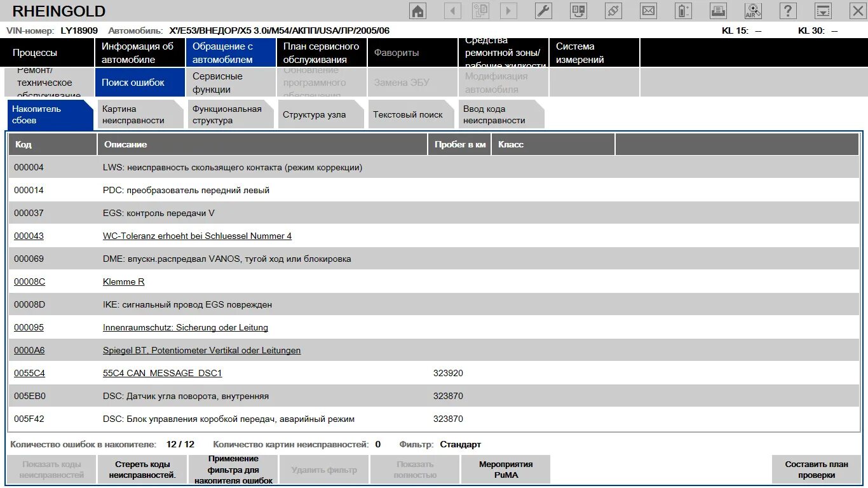The width and height of the screenshot is (868, 488).
Task: Select Обращение с автомобилем menu
Action: tap(231, 53)
